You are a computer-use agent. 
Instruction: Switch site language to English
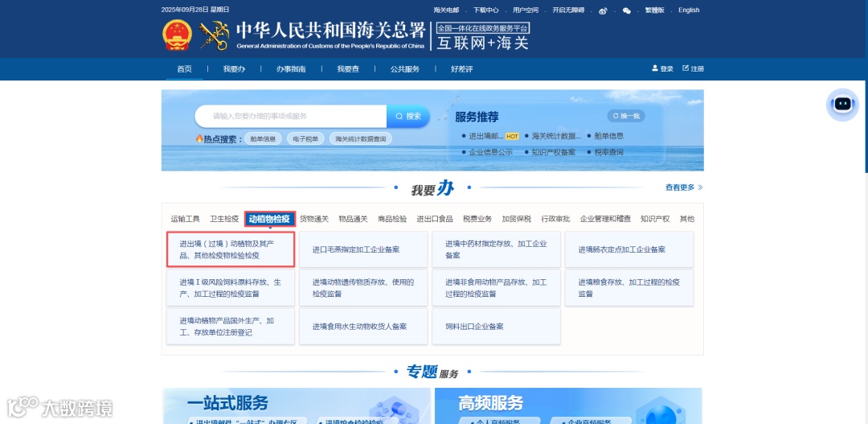689,10
